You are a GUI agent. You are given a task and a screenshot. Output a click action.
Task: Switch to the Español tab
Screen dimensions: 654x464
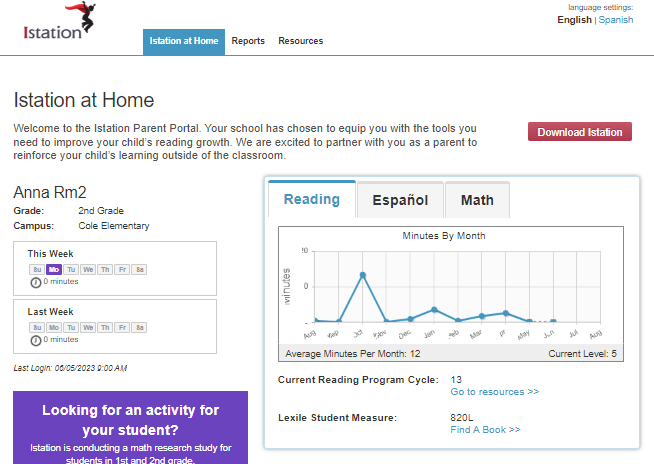pyautogui.click(x=400, y=200)
